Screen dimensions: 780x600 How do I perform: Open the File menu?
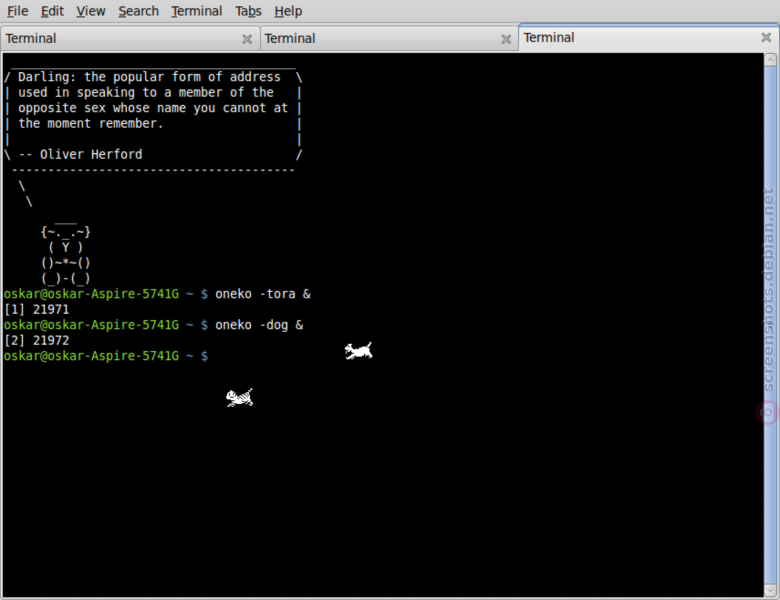[17, 11]
